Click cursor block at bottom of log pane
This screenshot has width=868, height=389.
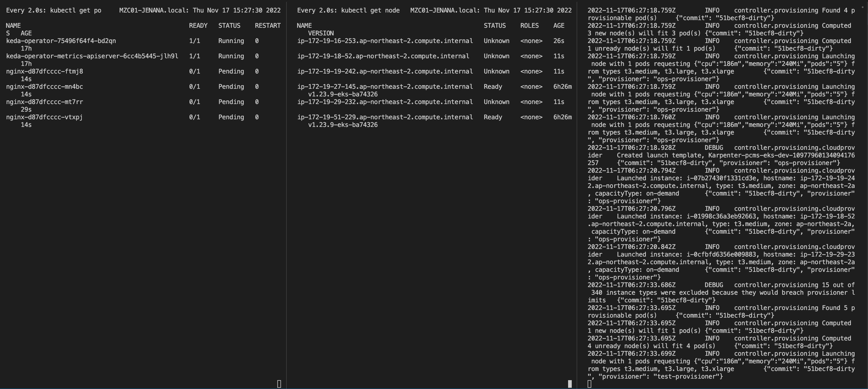point(589,384)
